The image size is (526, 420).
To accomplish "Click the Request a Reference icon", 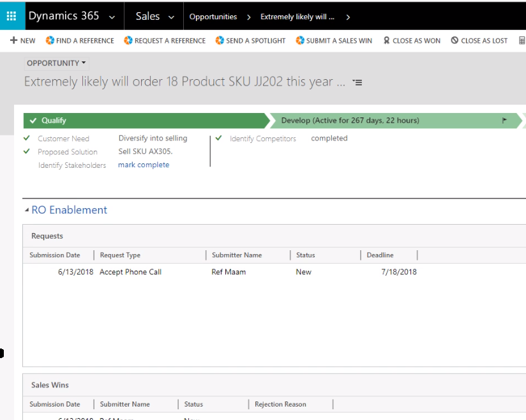I will pyautogui.click(x=128, y=40).
